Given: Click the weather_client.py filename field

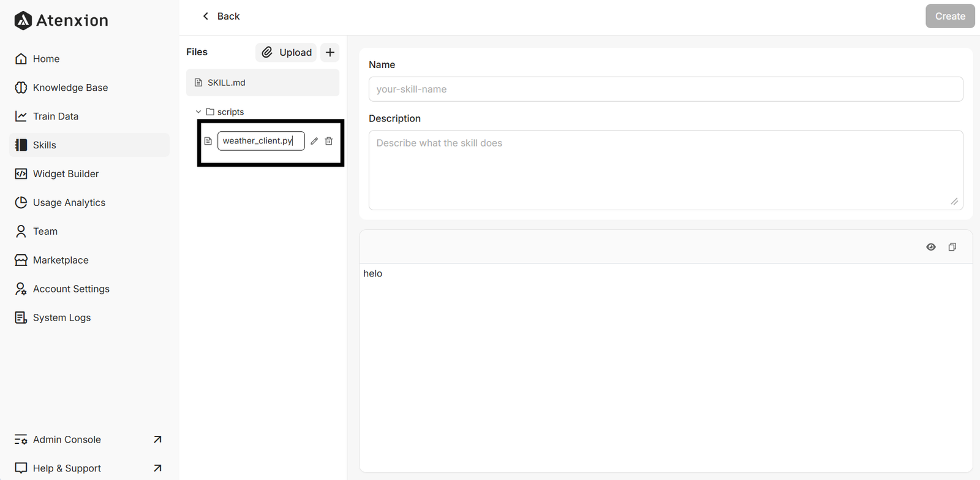Looking at the screenshot, I should [x=261, y=141].
